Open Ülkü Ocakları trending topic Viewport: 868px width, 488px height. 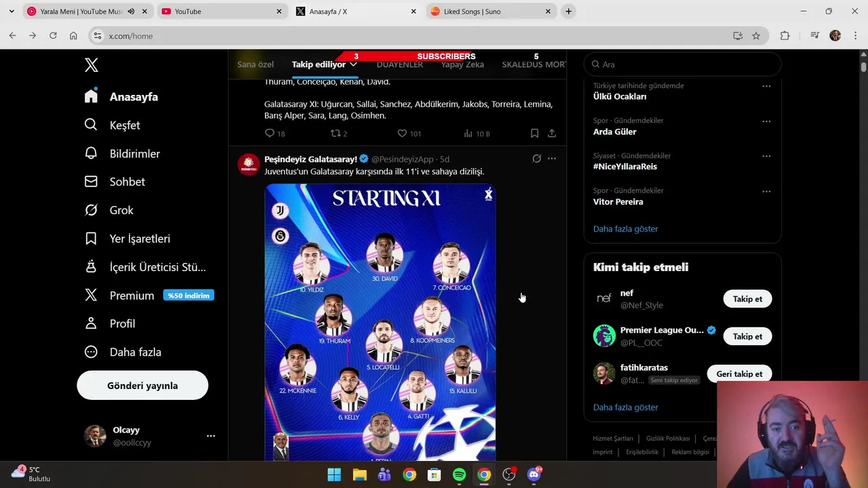click(x=620, y=96)
